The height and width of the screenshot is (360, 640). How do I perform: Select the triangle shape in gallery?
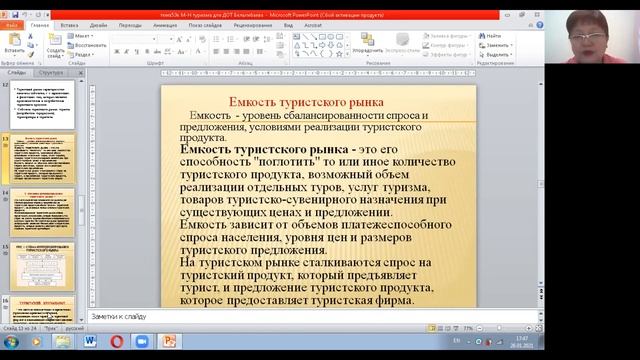click(297, 45)
